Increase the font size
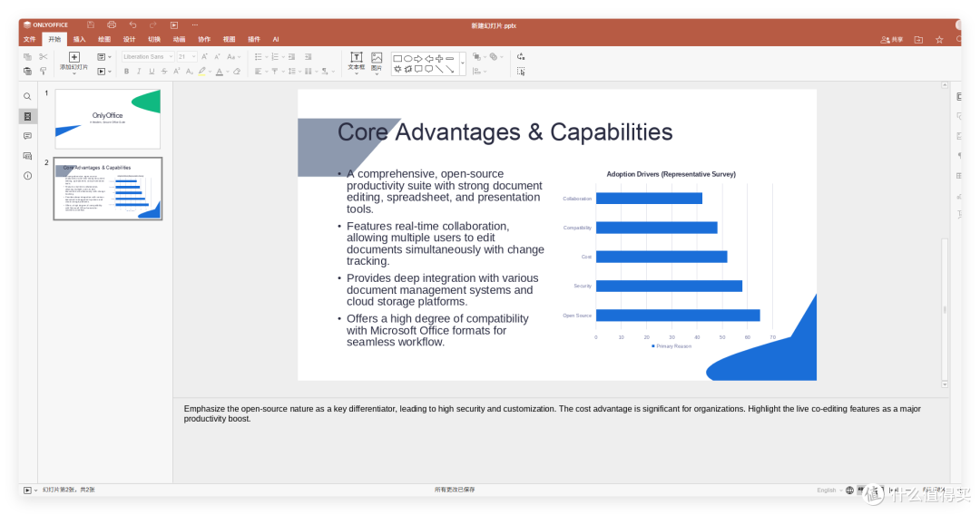The height and width of the screenshot is (515, 980). point(204,57)
